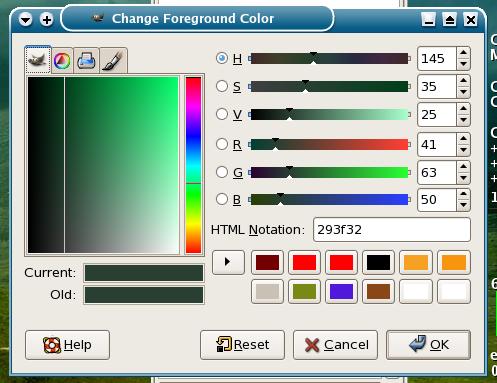The height and width of the screenshot is (383, 497).
Task: Click the plus sticky button in the titlebar
Action: point(47,20)
